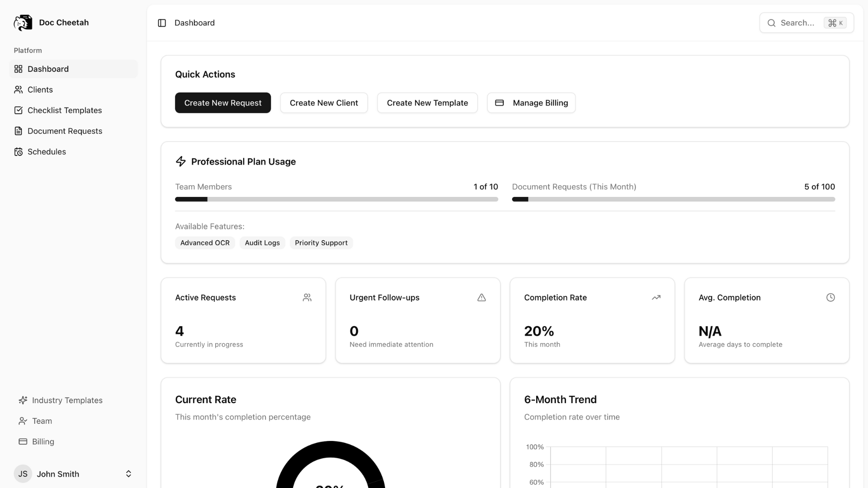
Task: Go to the Team page
Action: pos(73,421)
